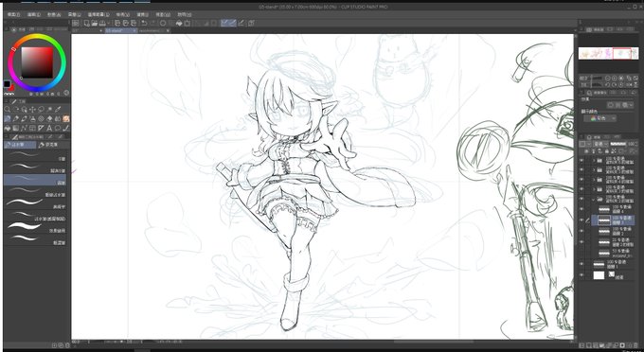644x352 pixels.
Task: Open the Help menu
Action: [x=185, y=14]
